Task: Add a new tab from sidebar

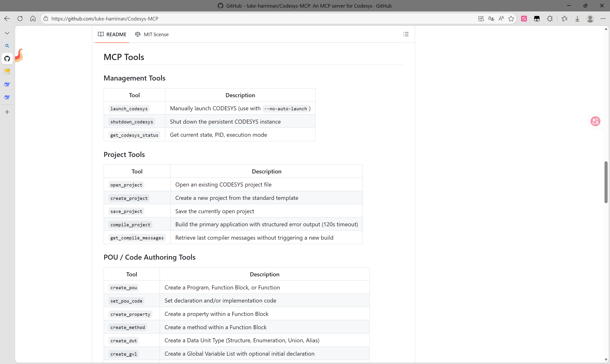Action: pos(7,112)
